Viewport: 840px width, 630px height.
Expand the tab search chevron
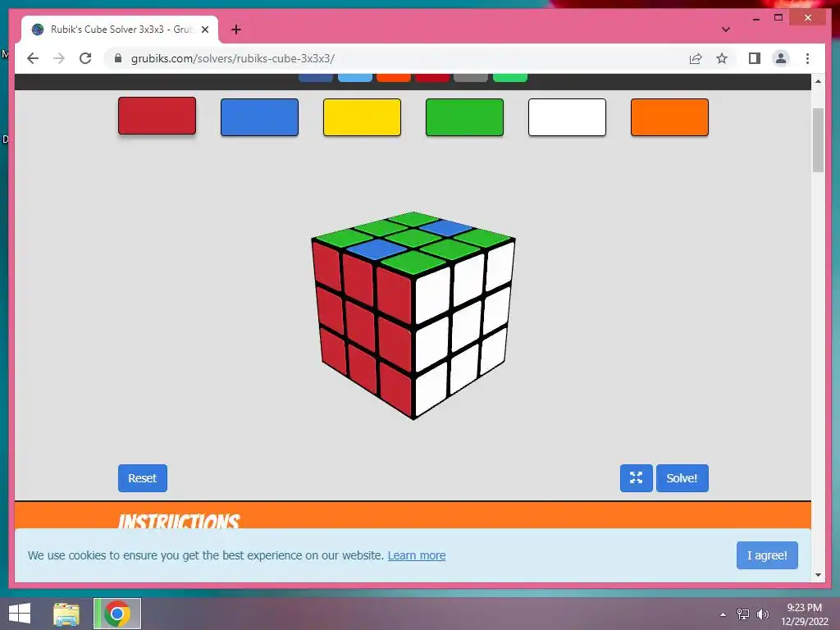(x=726, y=30)
